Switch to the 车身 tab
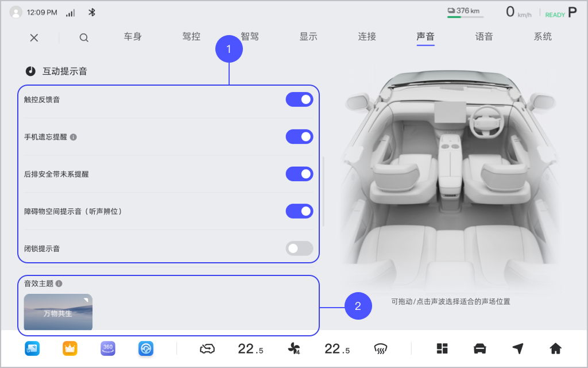588x368 pixels. tap(133, 36)
